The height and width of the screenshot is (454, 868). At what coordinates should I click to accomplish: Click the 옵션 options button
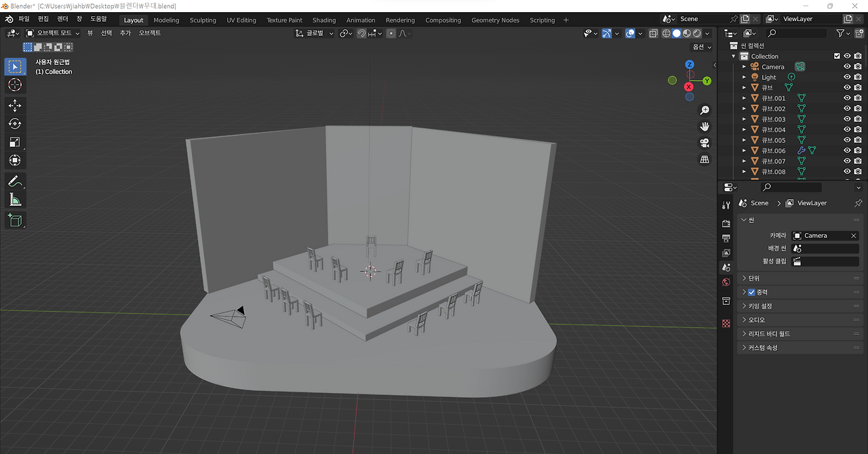(701, 47)
